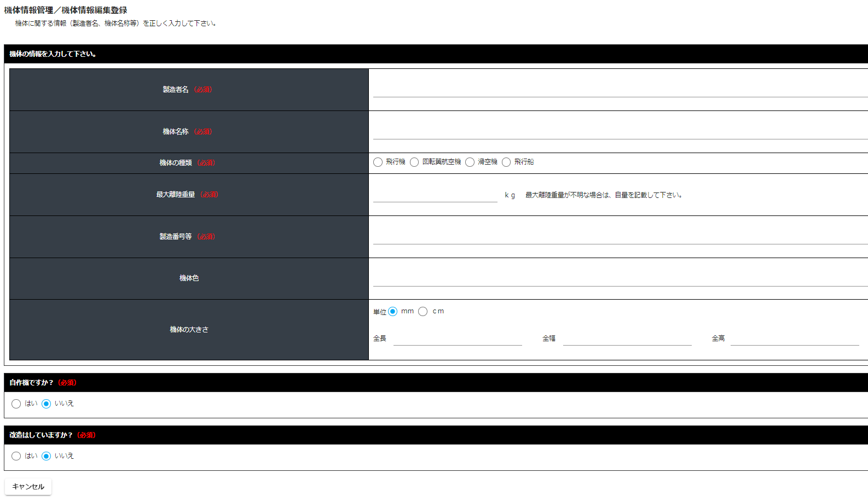Click the 機体名称 text field
Viewport: 868px width, 502px height.
coord(620,131)
